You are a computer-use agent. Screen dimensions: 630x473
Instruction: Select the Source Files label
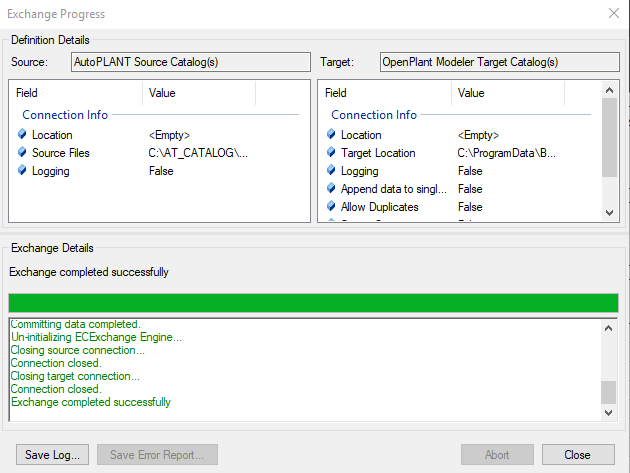tap(61, 153)
